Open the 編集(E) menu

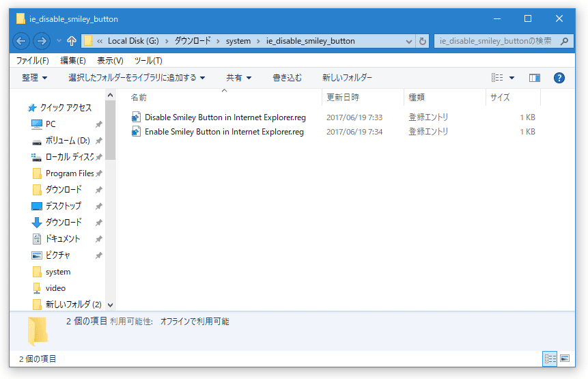(73, 61)
